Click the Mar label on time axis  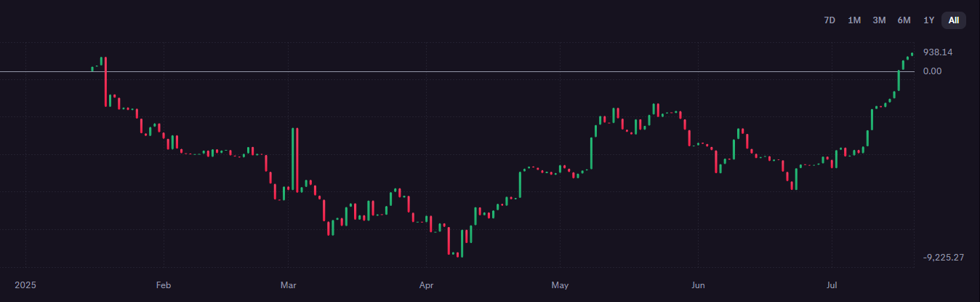(x=289, y=284)
